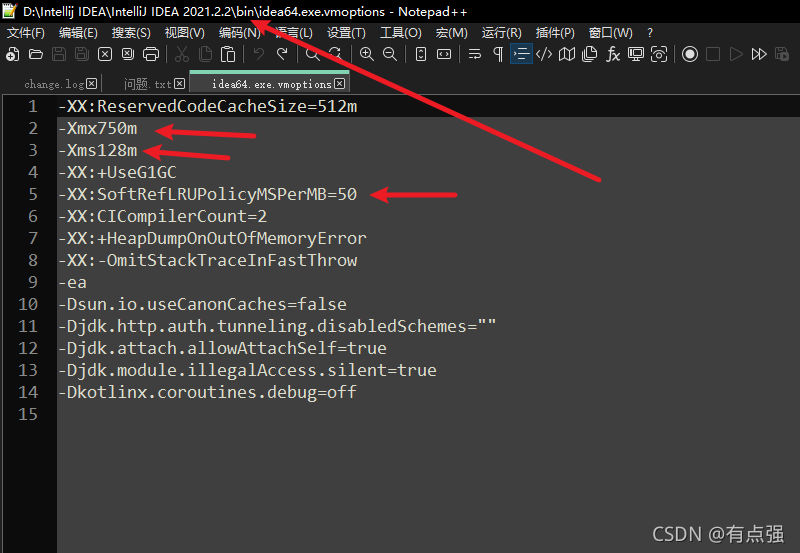Click the Redo arrow icon
This screenshot has width=800, height=553.
click(x=282, y=54)
